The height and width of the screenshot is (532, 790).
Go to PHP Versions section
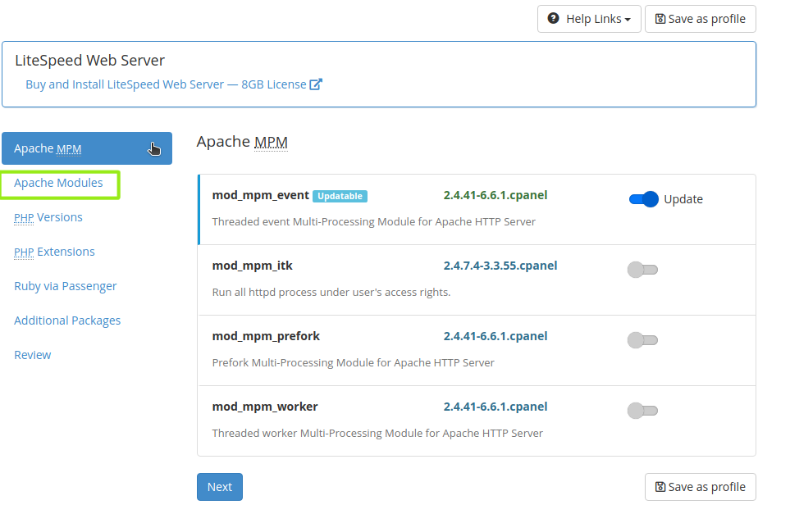(x=48, y=217)
